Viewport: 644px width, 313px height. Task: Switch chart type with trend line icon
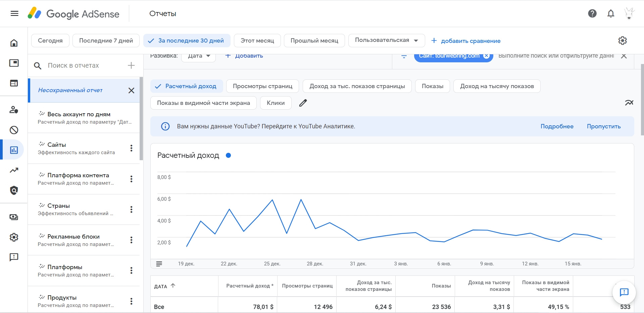point(629,103)
